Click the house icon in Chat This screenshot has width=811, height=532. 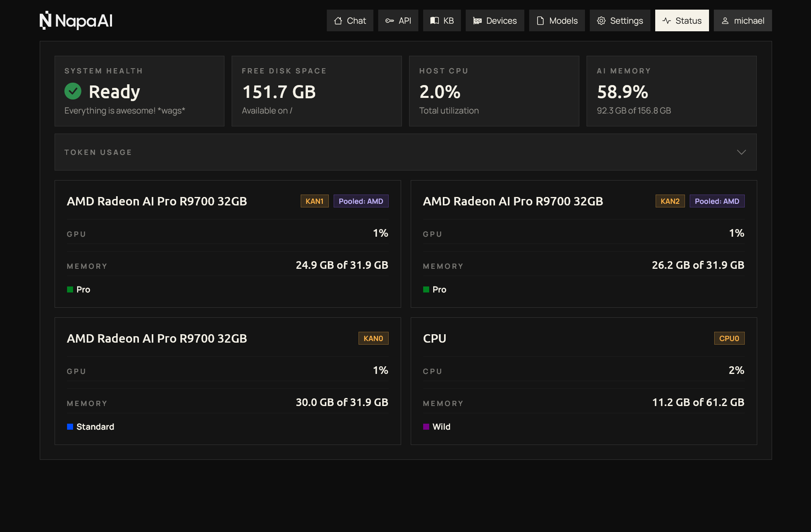click(x=338, y=20)
